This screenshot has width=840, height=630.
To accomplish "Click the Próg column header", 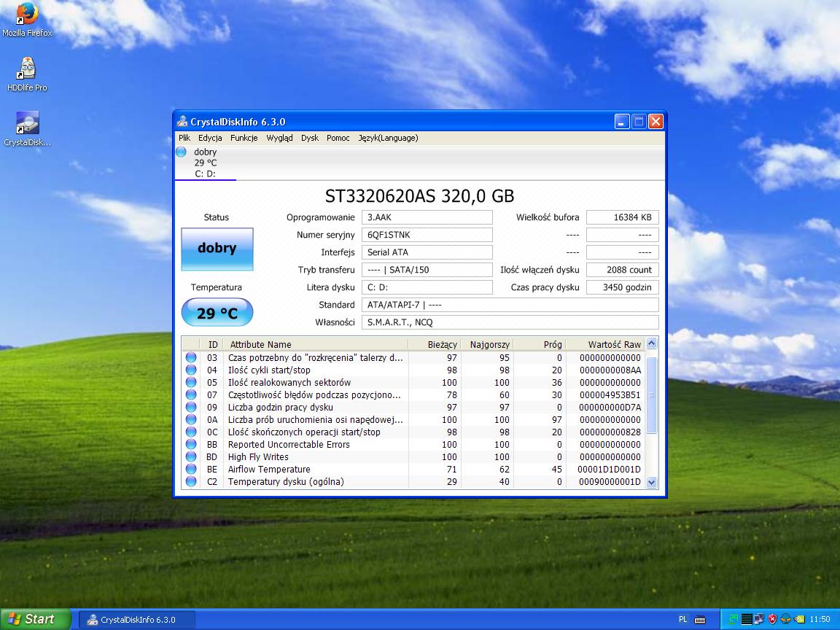I will (x=540, y=344).
